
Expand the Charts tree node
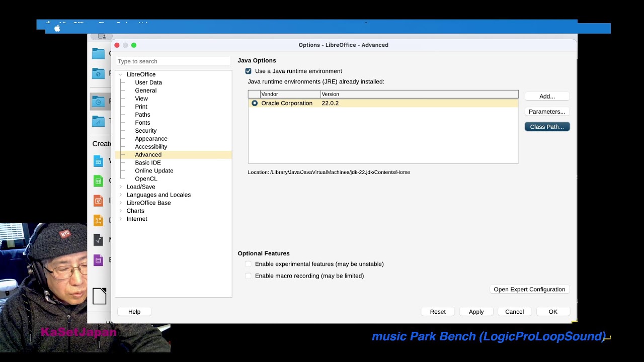pyautogui.click(x=120, y=211)
